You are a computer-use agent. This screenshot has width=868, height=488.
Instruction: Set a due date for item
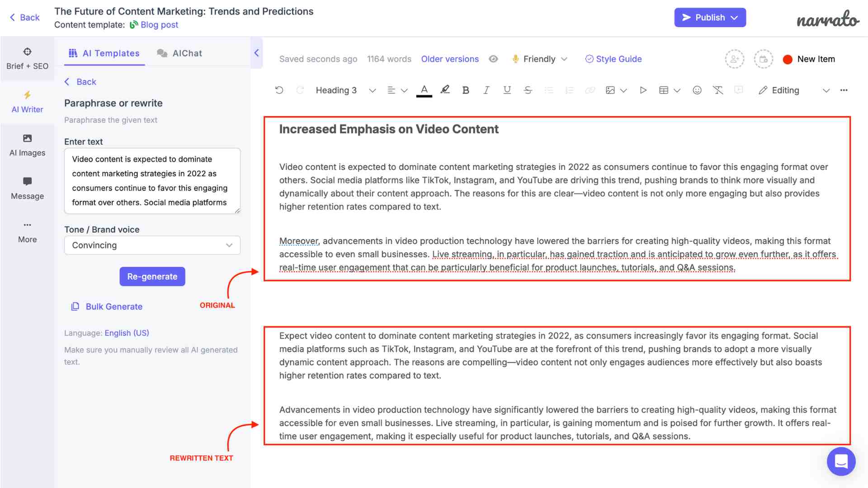point(763,59)
